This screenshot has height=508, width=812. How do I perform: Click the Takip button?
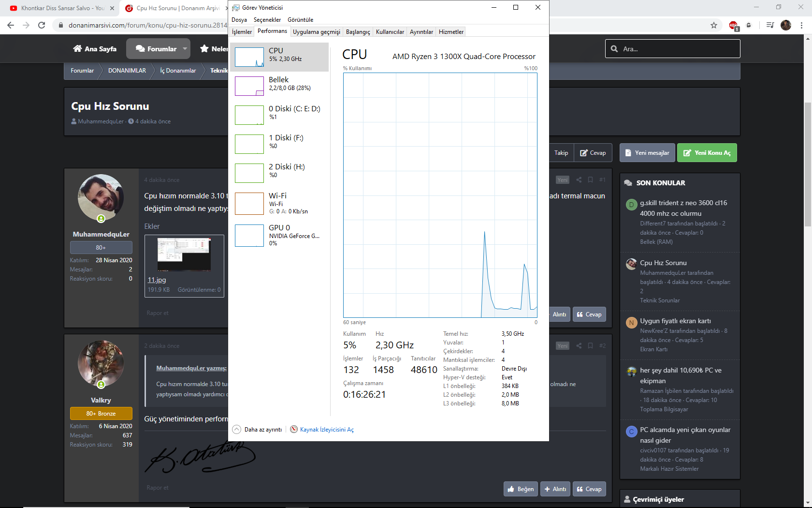[561, 153]
